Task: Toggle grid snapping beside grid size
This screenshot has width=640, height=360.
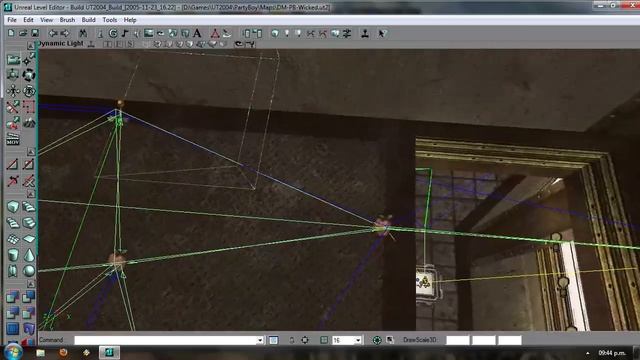Action: pyautogui.click(x=324, y=340)
